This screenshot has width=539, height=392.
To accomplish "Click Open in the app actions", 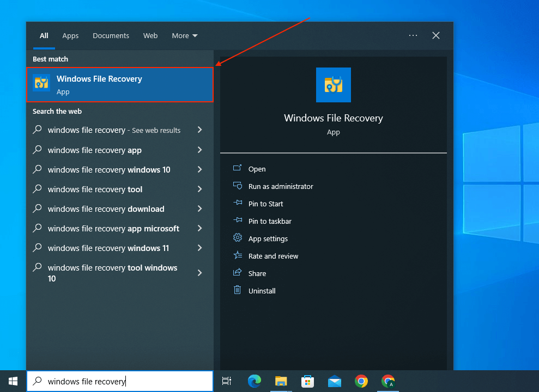I will 257,169.
